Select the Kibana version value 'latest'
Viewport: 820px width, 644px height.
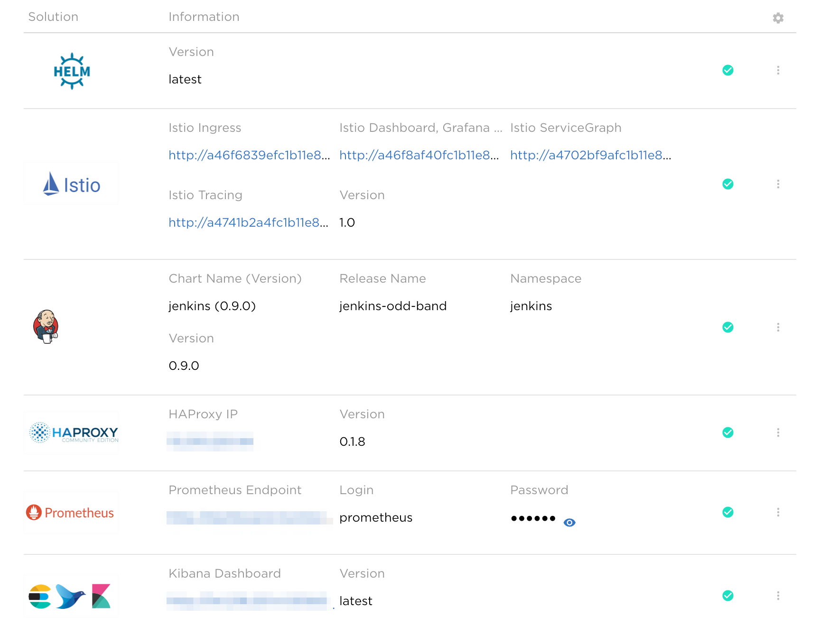pyautogui.click(x=356, y=601)
